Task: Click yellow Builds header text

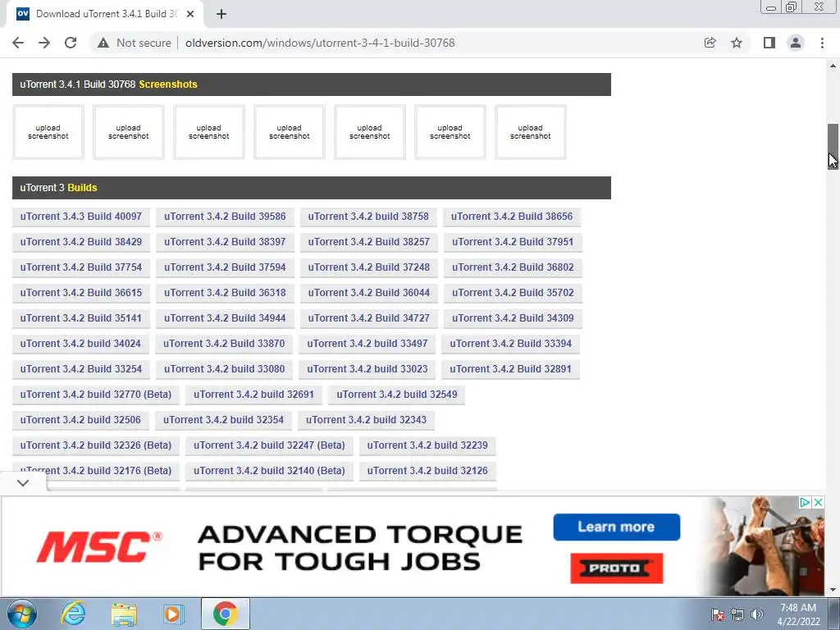Action: point(82,188)
